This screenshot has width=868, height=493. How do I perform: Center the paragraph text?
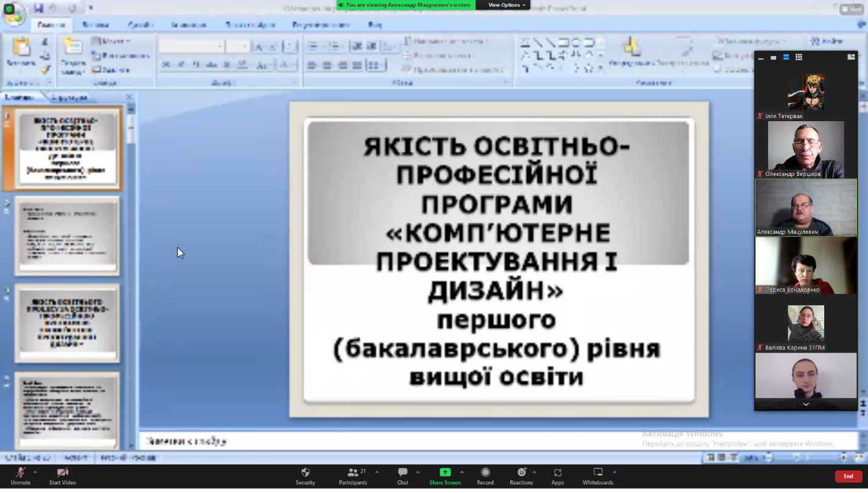point(327,65)
